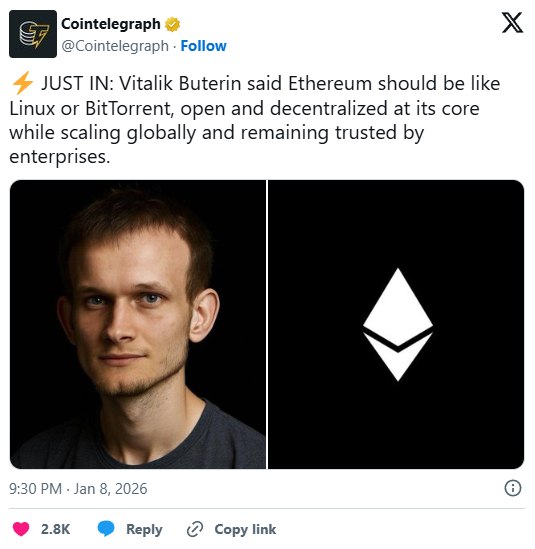
Task: Open the X logo link
Action: 512,23
